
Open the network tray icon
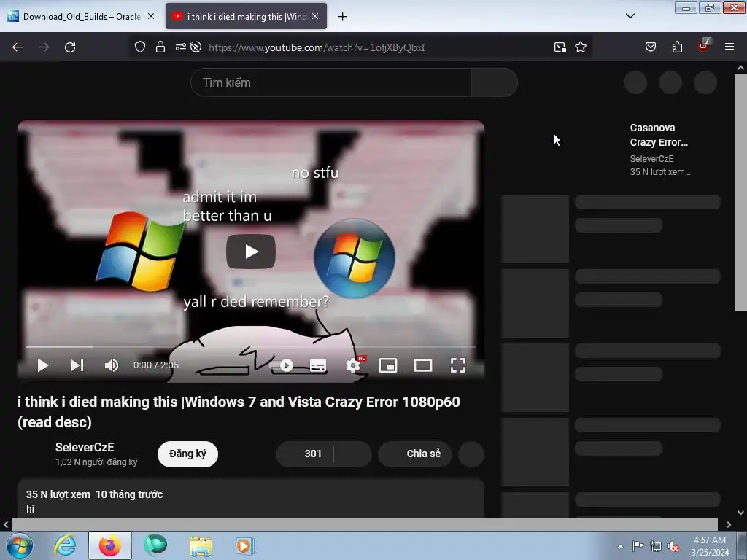click(656, 546)
